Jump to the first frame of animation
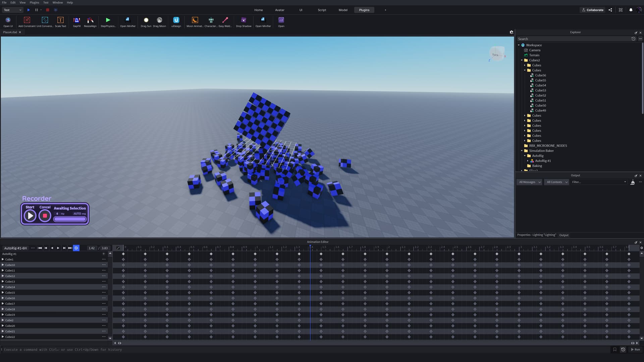 (40, 248)
